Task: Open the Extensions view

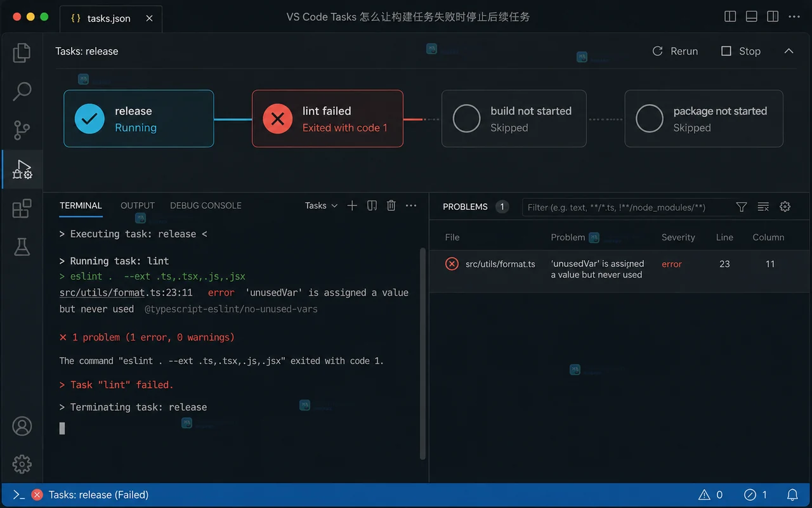Action: pos(22,209)
